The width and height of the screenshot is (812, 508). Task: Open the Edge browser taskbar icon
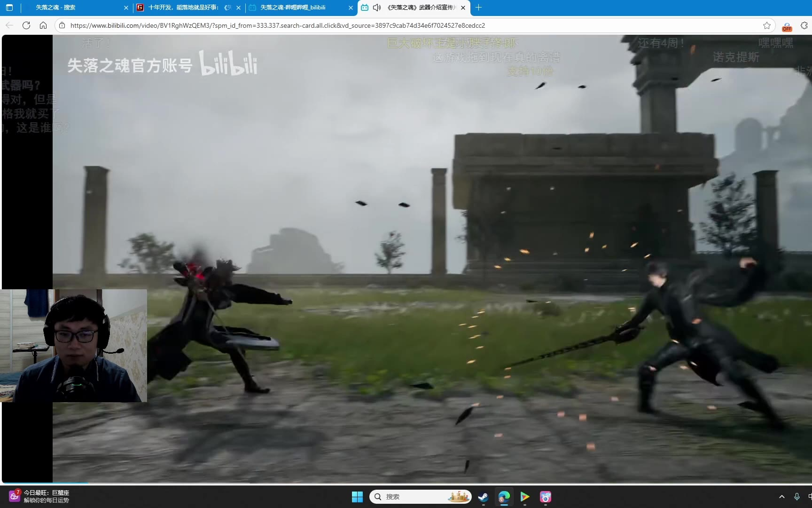(504, 497)
